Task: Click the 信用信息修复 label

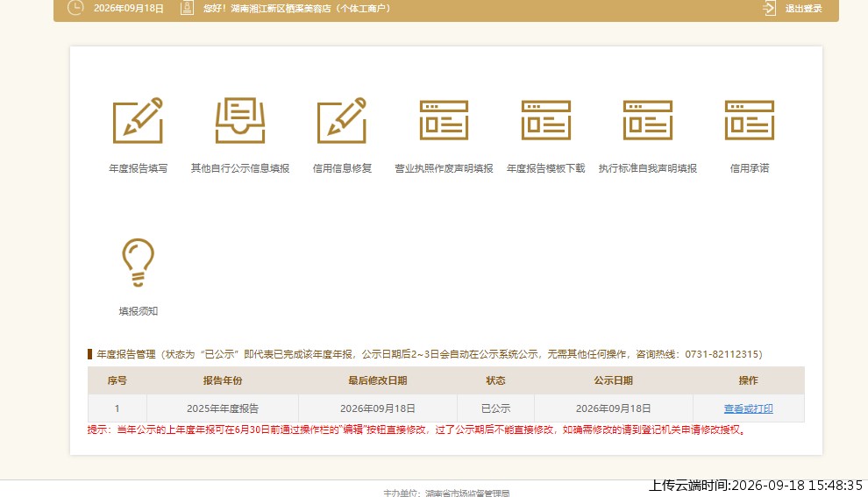Action: (342, 168)
